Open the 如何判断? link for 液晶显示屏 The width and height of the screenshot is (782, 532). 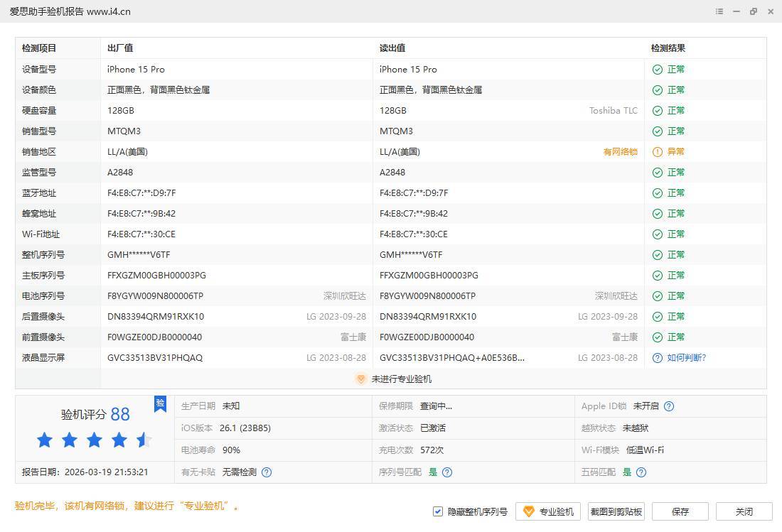[x=686, y=358]
